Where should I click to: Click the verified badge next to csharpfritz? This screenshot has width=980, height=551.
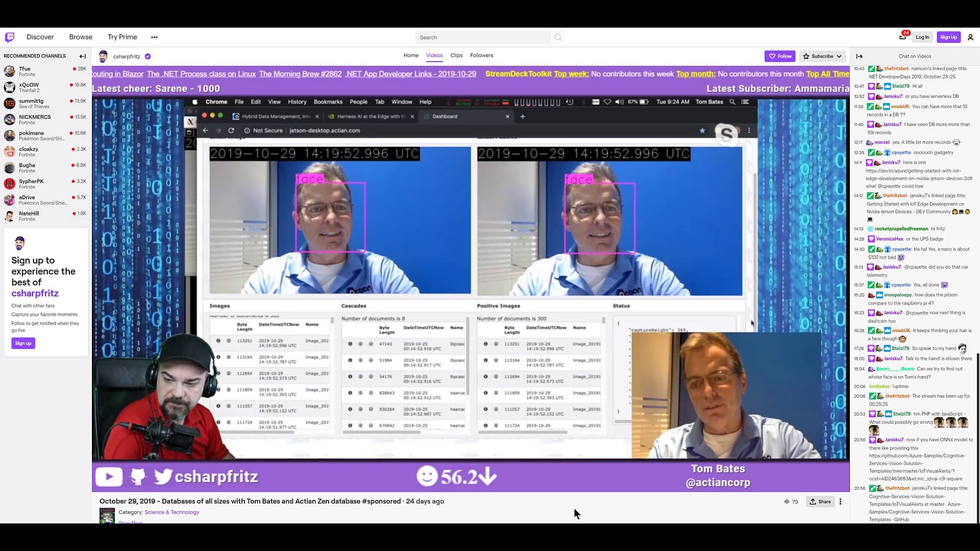[x=148, y=56]
